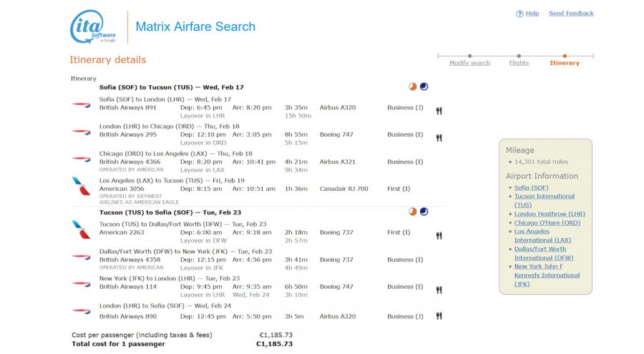Return to the Flights step
Screen dimensions: 644x354
(519, 63)
